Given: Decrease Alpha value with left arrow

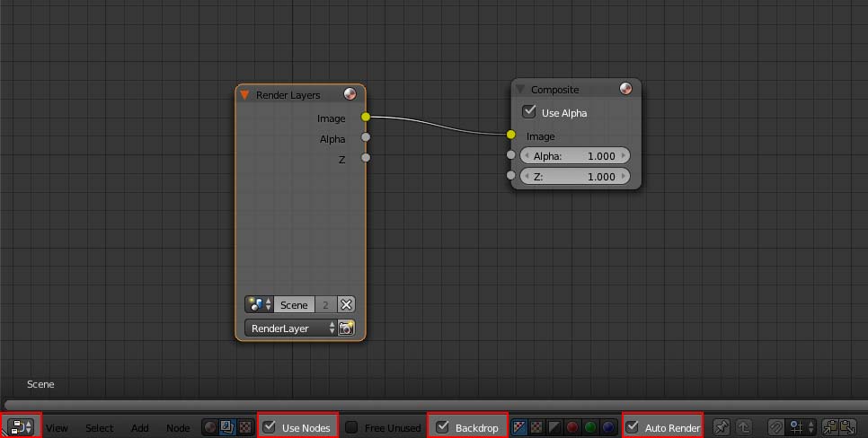Looking at the screenshot, I should click(x=527, y=156).
